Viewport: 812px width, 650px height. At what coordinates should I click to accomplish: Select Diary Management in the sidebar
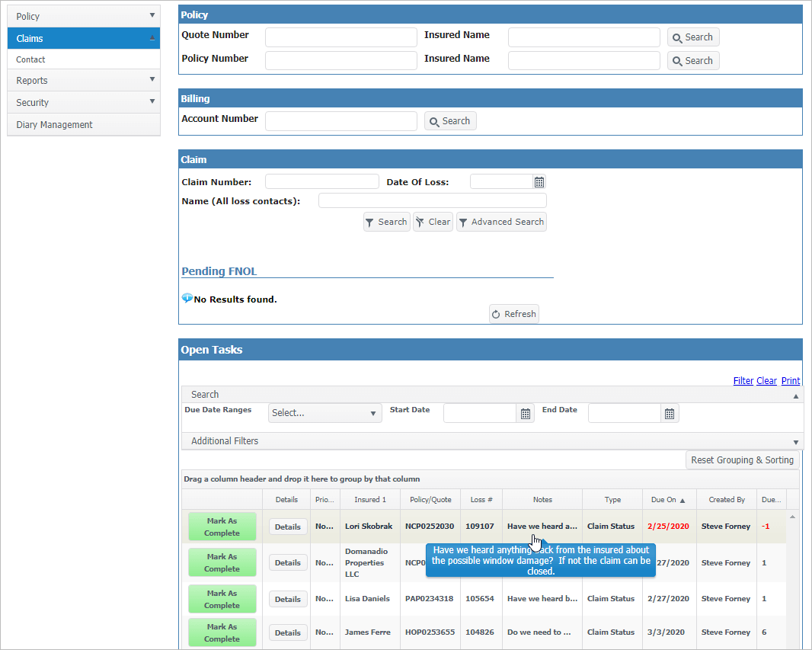84,125
